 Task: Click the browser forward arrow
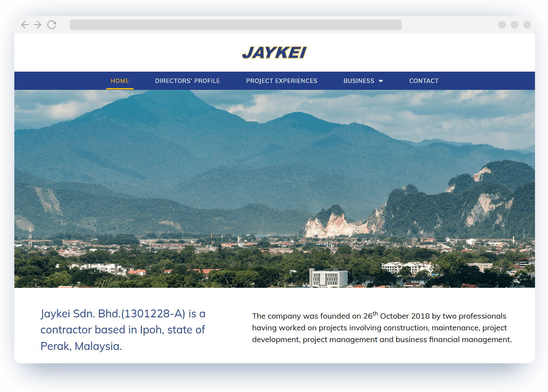(38, 25)
